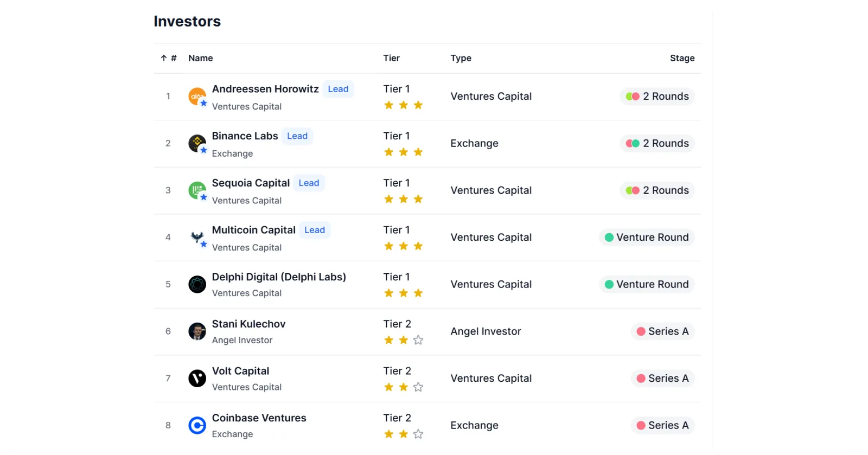This screenshot has height=455, width=868.
Task: Click the Andreessen Horowitz orange logo
Action: point(197,96)
